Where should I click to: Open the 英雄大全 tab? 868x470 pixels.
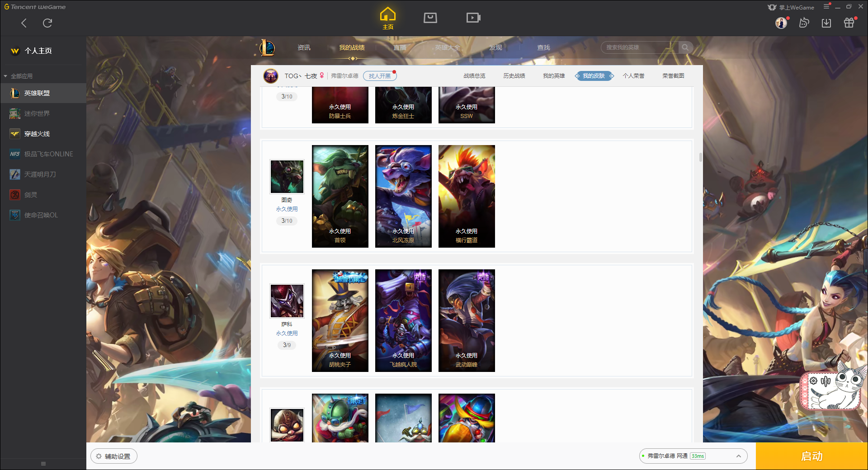[x=448, y=47]
